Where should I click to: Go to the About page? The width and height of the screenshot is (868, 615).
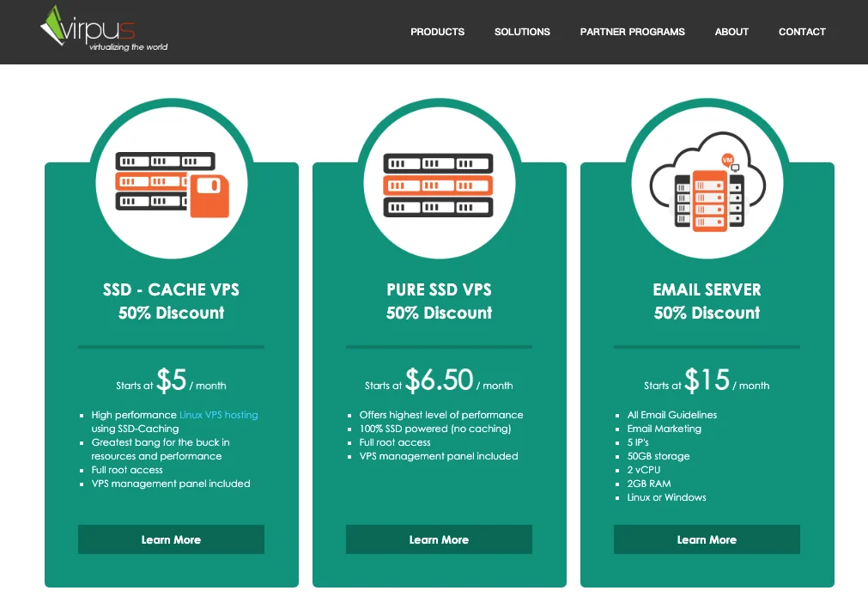click(x=731, y=32)
